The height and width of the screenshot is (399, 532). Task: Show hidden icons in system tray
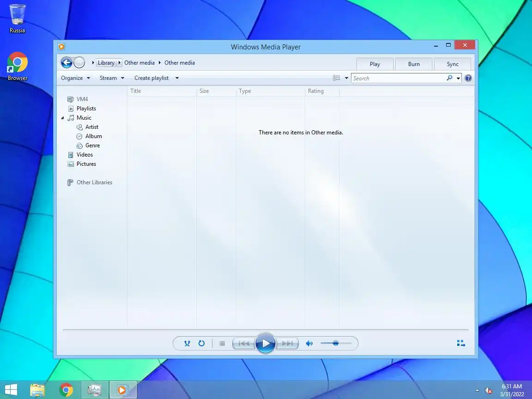[478, 391]
